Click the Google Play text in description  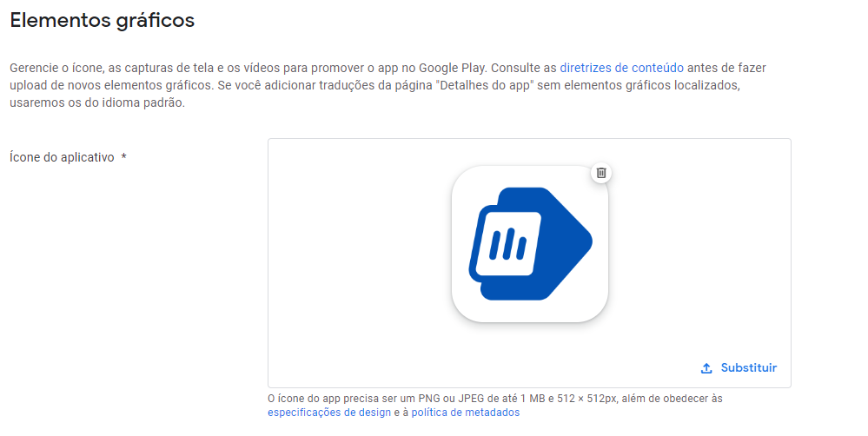(452, 68)
